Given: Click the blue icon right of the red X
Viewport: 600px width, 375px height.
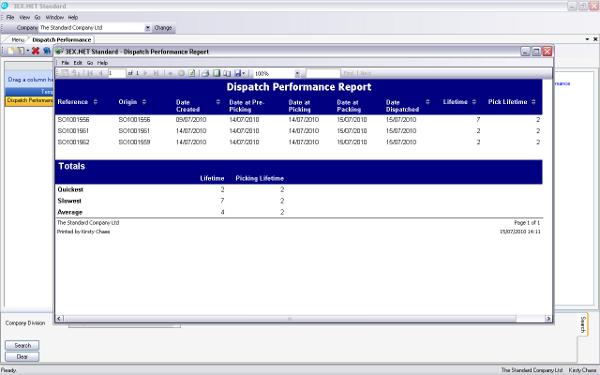Looking at the screenshot, I should click(x=47, y=51).
